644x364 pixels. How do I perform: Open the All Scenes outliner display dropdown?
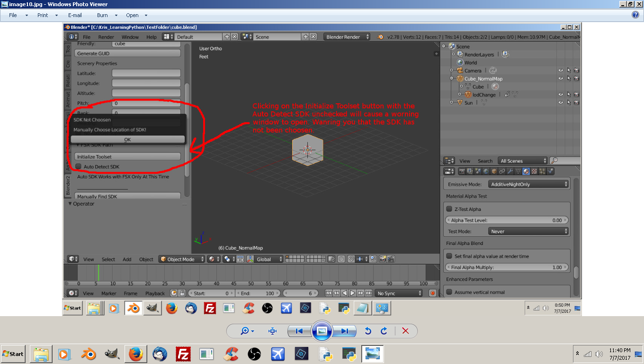[523, 161]
